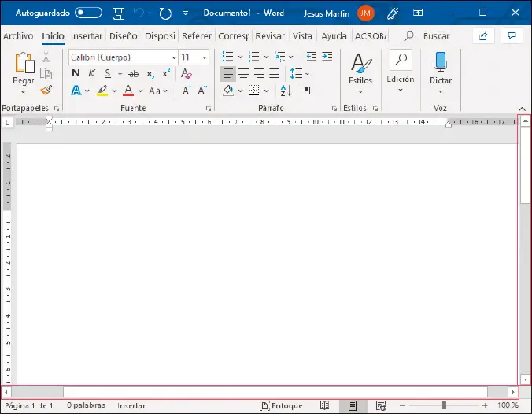Viewport: 532px width, 414px height.
Task: Click the Copy Format paintbrush icon
Action: [x=46, y=91]
